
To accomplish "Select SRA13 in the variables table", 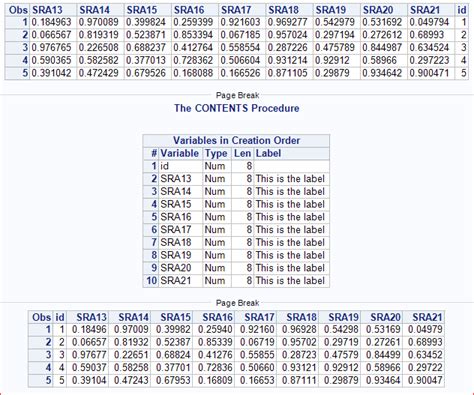I will [176, 179].
